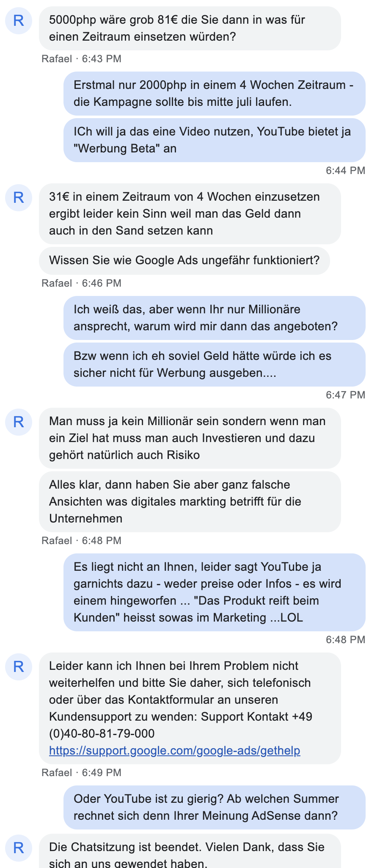Screen dimensions: 369x868
Task: Click the "Bzw wenn ich eh soviel Geld" bubble
Action: 214,365
